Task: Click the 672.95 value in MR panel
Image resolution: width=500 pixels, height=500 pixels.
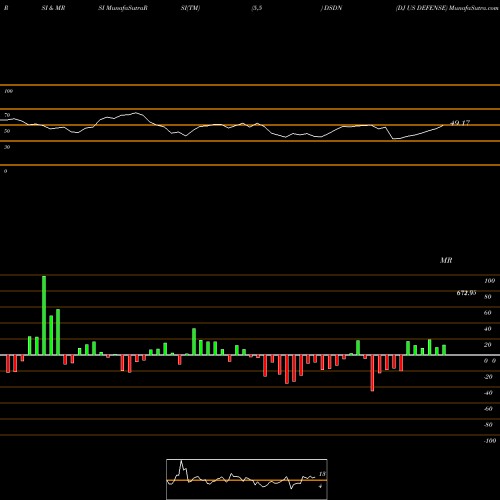Action: [x=466, y=293]
